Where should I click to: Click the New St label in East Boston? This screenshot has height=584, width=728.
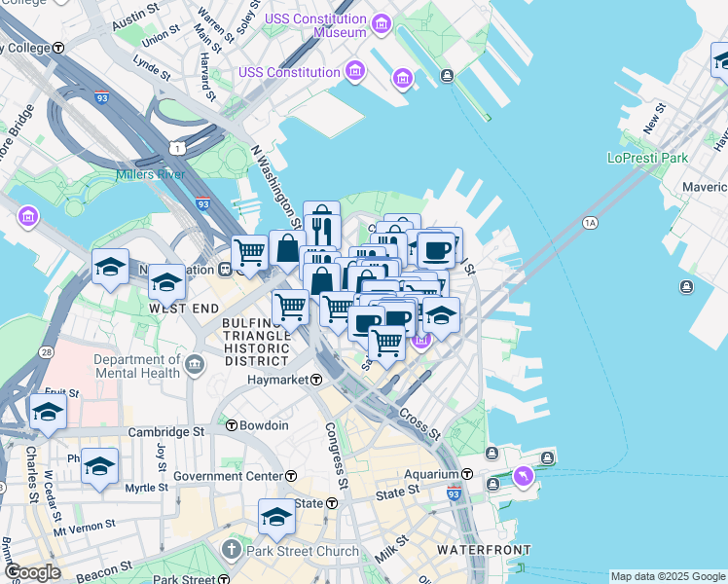(x=655, y=120)
